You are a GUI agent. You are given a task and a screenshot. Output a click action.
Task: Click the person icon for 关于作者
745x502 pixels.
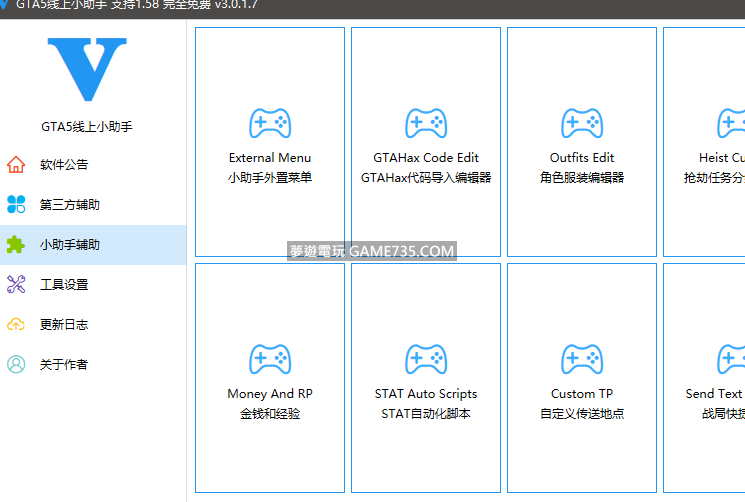coord(16,365)
